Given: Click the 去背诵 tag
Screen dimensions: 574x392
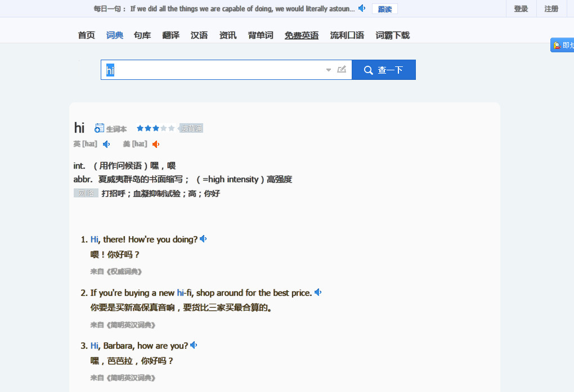Looking at the screenshot, I should tap(191, 128).
